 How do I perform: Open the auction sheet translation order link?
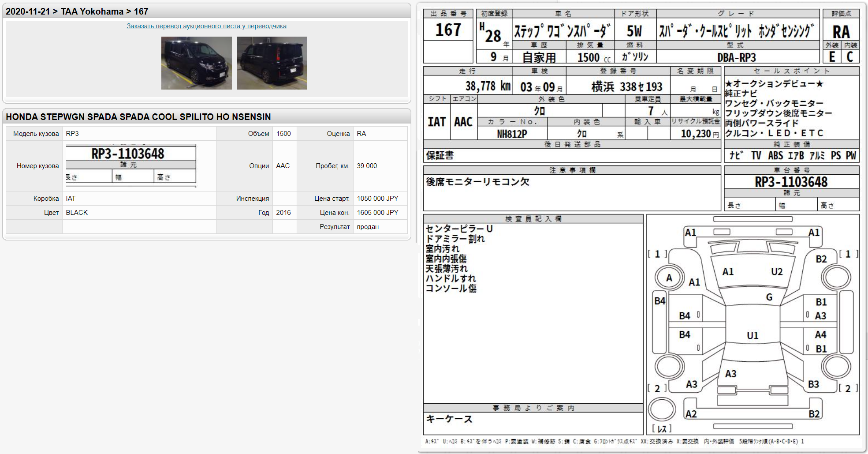(x=206, y=26)
